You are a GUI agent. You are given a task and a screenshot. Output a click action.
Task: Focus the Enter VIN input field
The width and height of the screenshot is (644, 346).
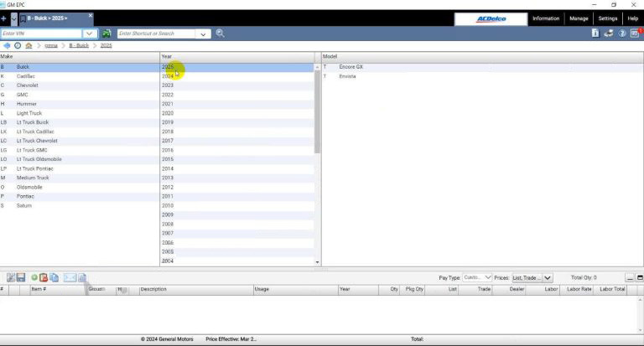41,34
